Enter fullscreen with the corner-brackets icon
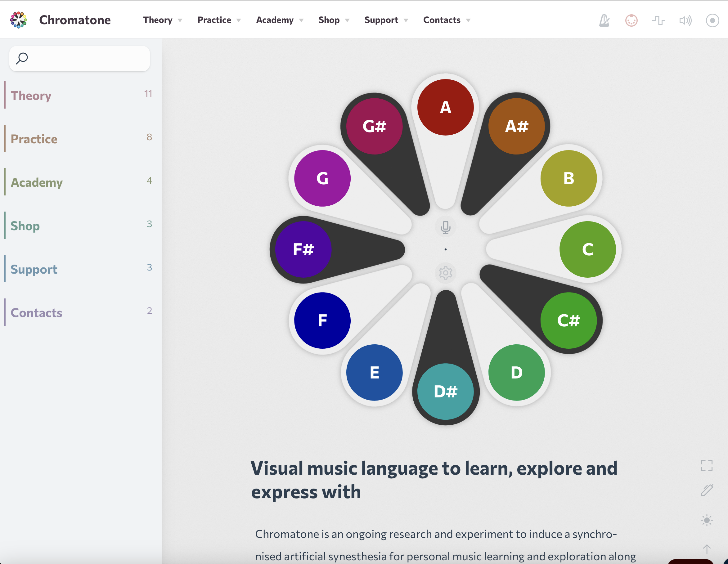The width and height of the screenshot is (728, 564). coord(707,466)
